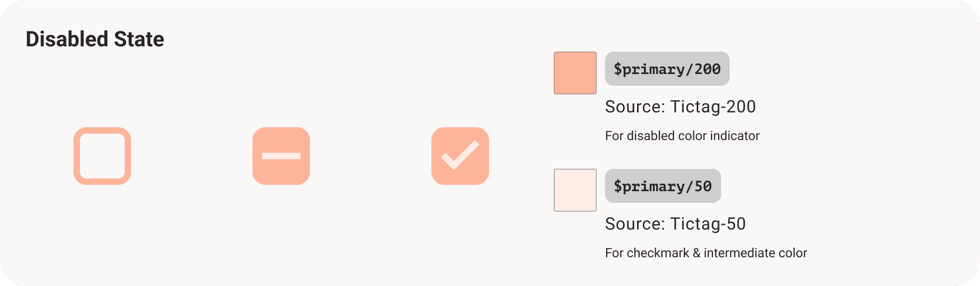The image size is (980, 286).
Task: Click the unchecked disabled checkbox outline
Action: coord(102,156)
